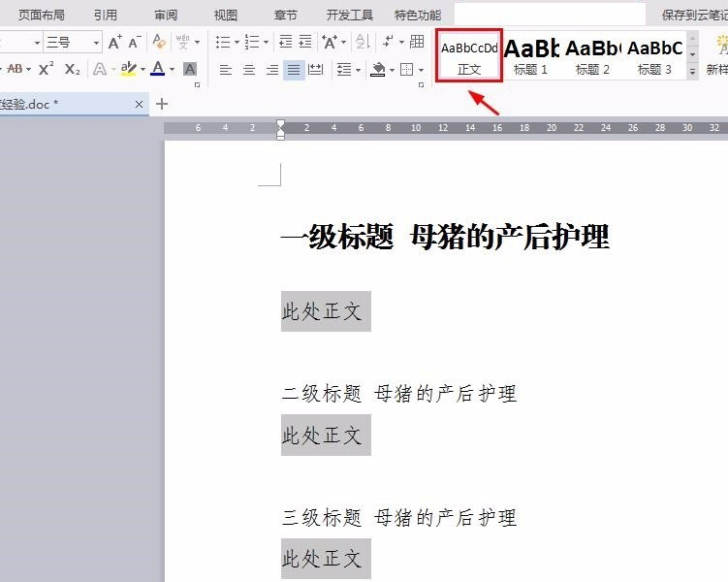Click the A-Z sort icon
Screen dimensions: 728x582
point(363,42)
